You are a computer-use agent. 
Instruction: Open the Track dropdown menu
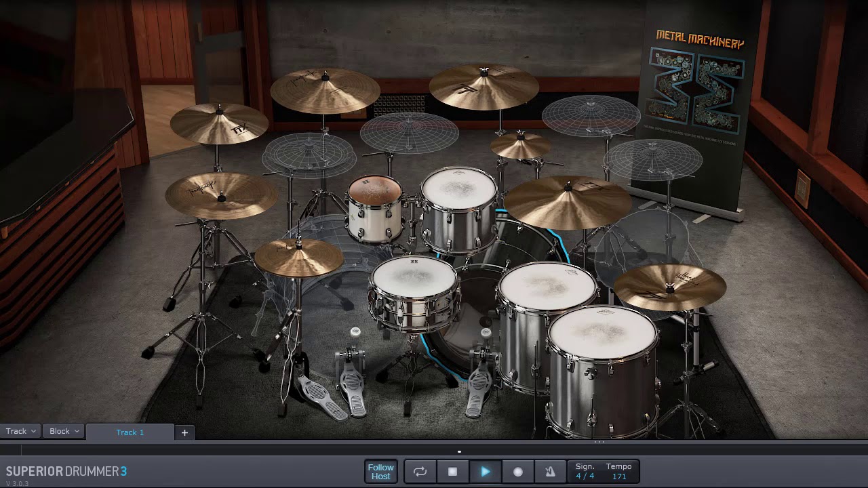[x=21, y=431]
